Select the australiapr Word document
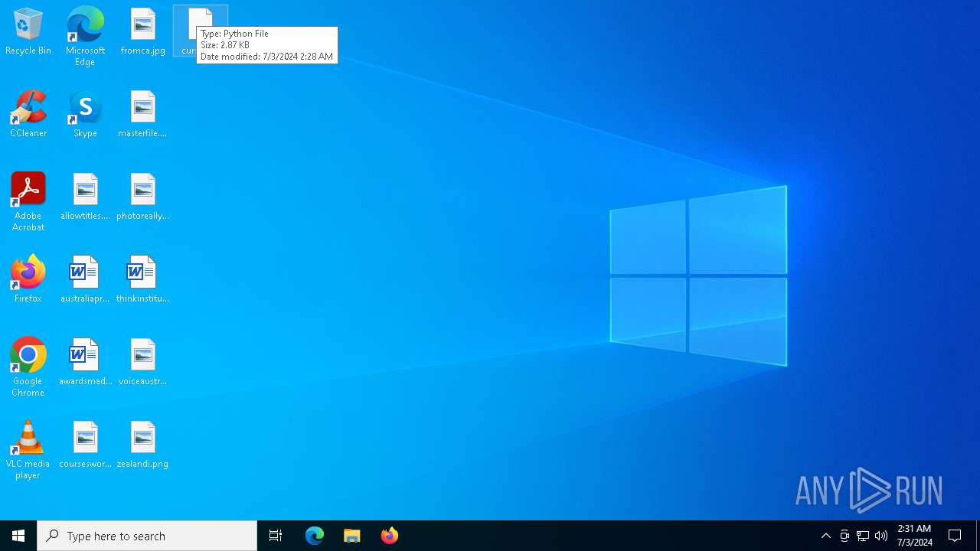 pos(85,279)
